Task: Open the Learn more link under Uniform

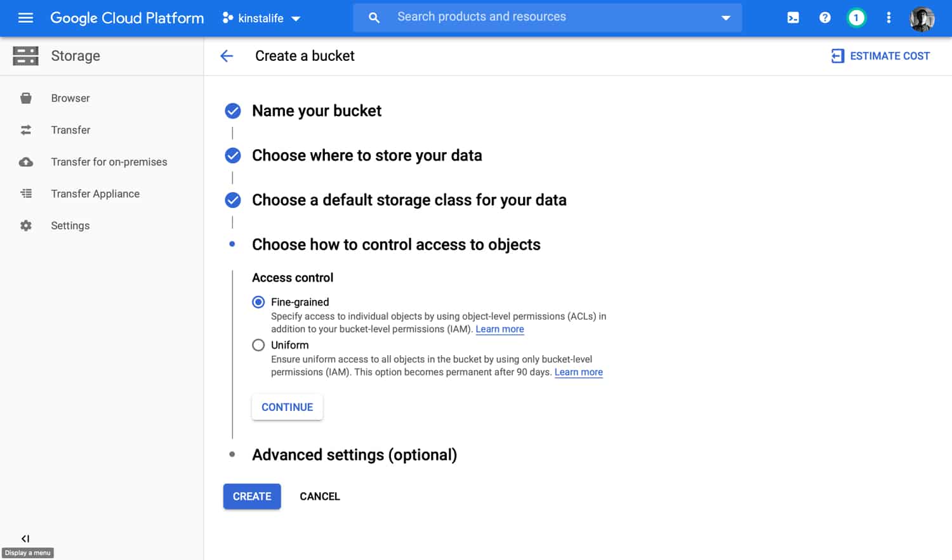Action: pyautogui.click(x=578, y=372)
